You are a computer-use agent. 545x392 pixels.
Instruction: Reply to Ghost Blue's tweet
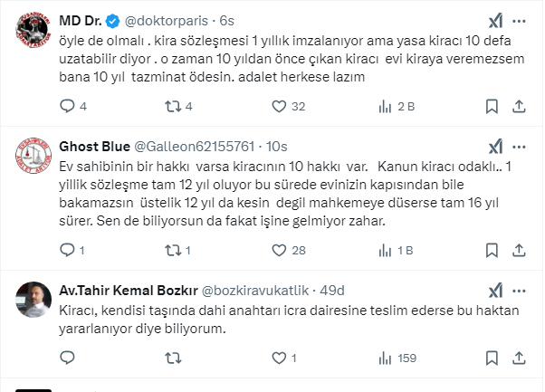(x=67, y=250)
